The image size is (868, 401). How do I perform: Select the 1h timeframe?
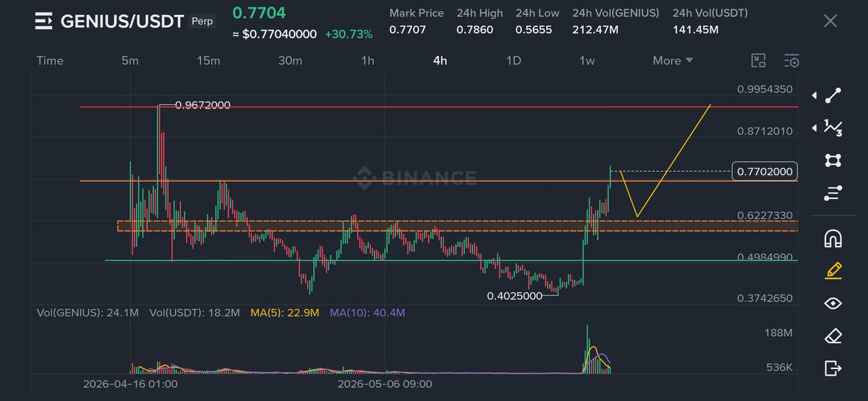point(367,61)
